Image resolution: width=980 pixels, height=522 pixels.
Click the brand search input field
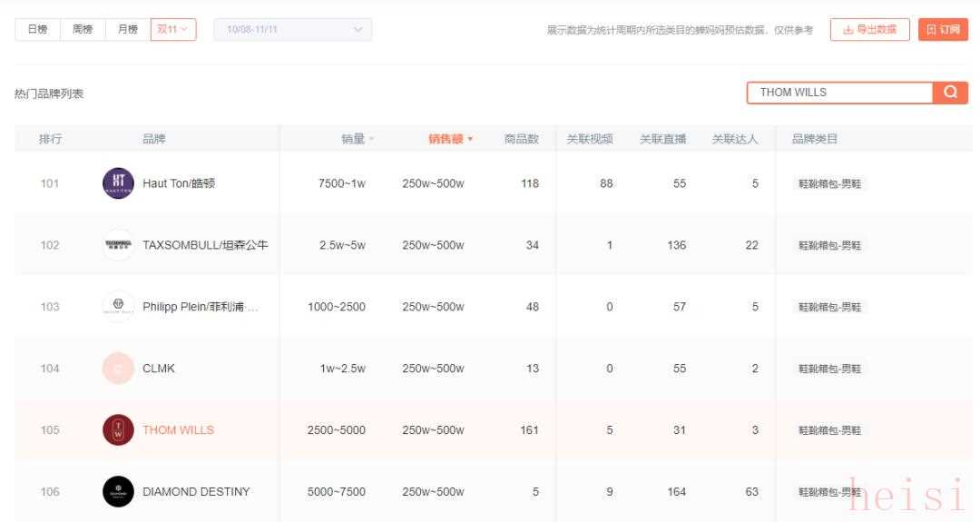point(839,92)
